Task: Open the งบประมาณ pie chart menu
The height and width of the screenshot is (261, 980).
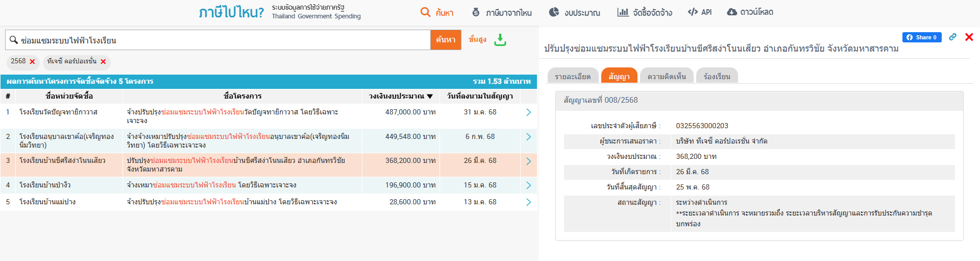Action: coord(575,12)
